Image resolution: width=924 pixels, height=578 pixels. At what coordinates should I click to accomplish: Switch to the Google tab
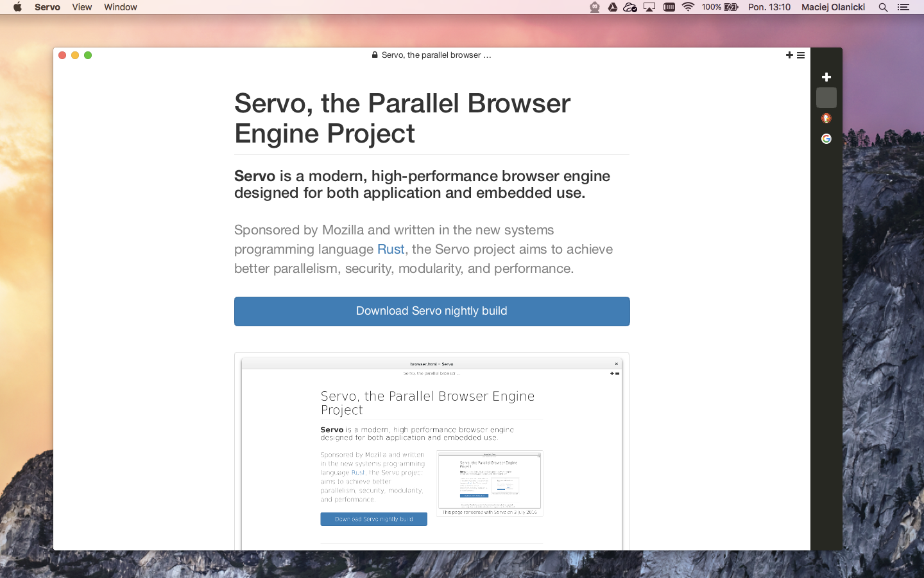click(826, 139)
